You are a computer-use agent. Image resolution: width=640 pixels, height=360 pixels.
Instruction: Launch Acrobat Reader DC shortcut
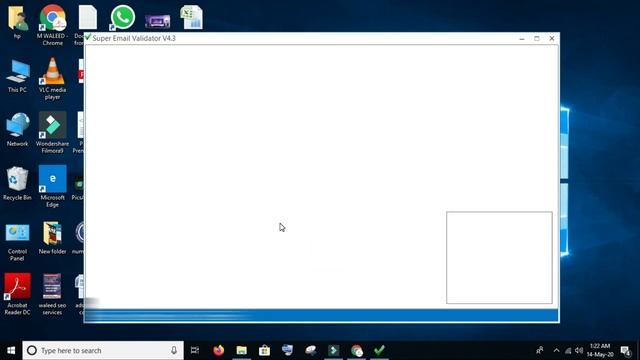(x=17, y=294)
